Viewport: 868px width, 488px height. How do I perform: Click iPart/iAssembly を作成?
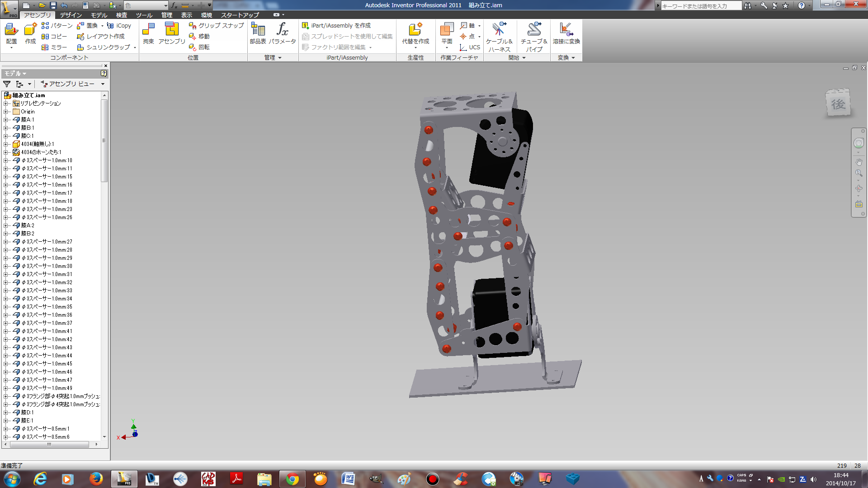336,25
